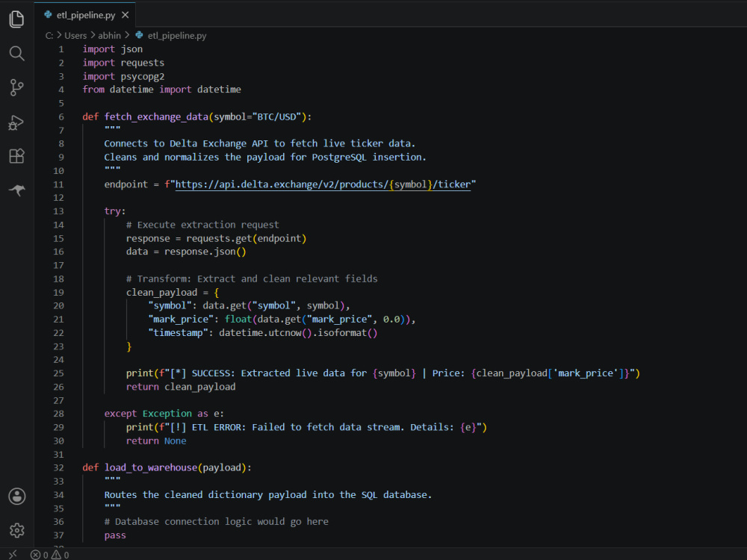The height and width of the screenshot is (560, 747).
Task: Click the "mark_price" key on line 21
Action: click(x=181, y=319)
